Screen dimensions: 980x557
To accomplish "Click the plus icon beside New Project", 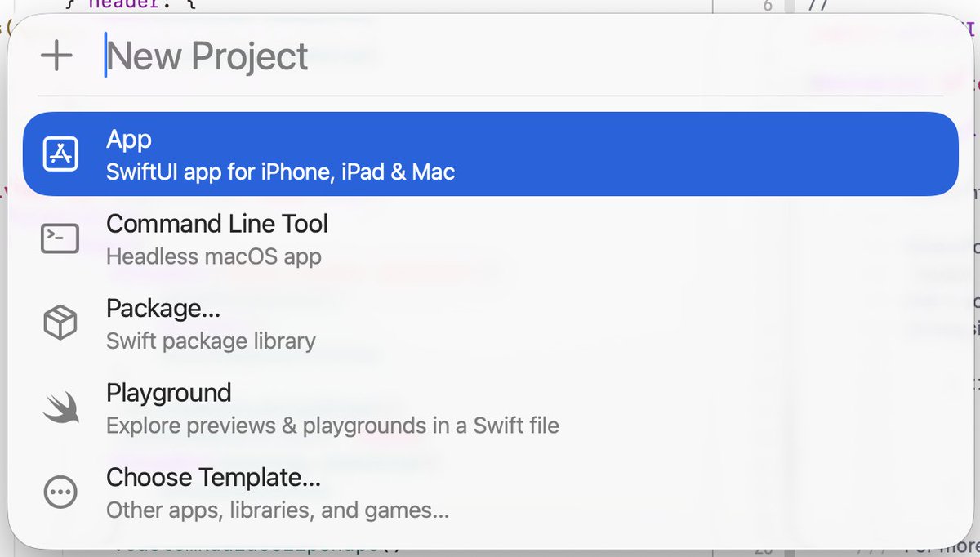I will coord(56,56).
